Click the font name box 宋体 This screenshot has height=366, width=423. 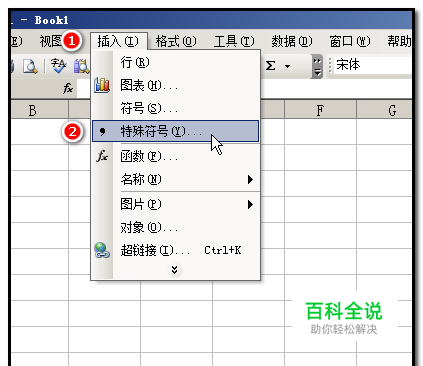pyautogui.click(x=373, y=65)
